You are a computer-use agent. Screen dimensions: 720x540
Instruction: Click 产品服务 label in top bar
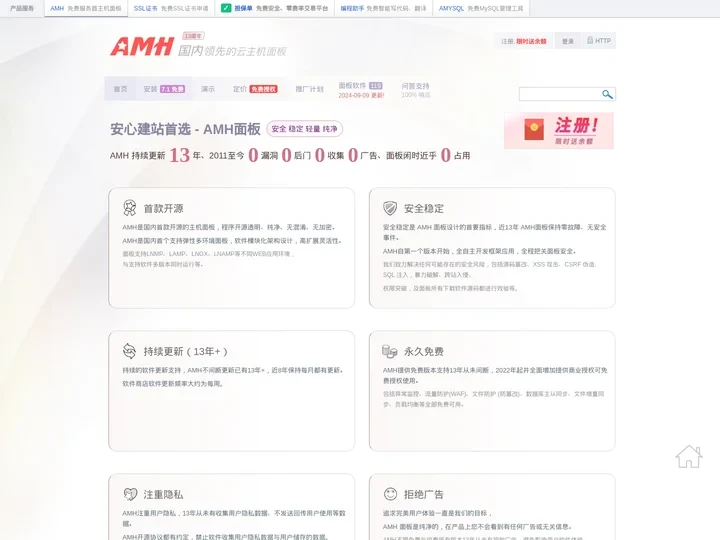22,8
